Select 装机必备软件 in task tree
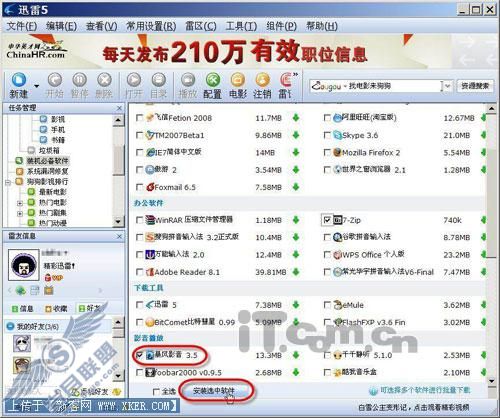 [48, 161]
